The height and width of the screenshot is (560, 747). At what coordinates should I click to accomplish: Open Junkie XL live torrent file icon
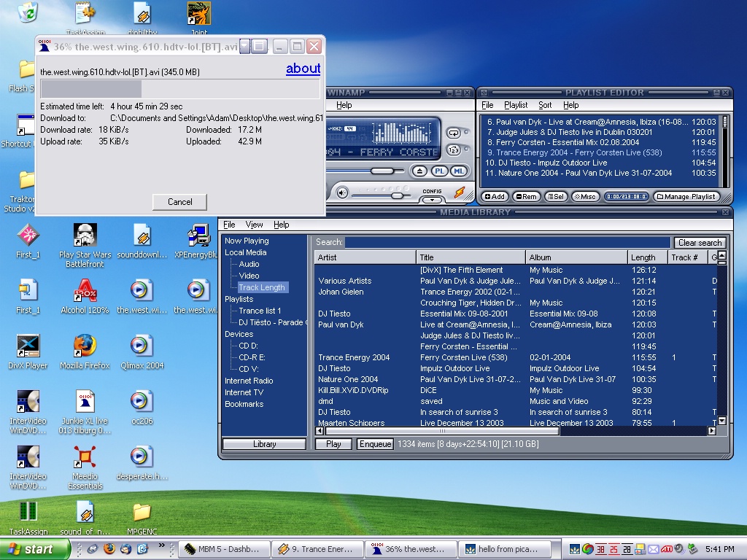click(x=85, y=412)
